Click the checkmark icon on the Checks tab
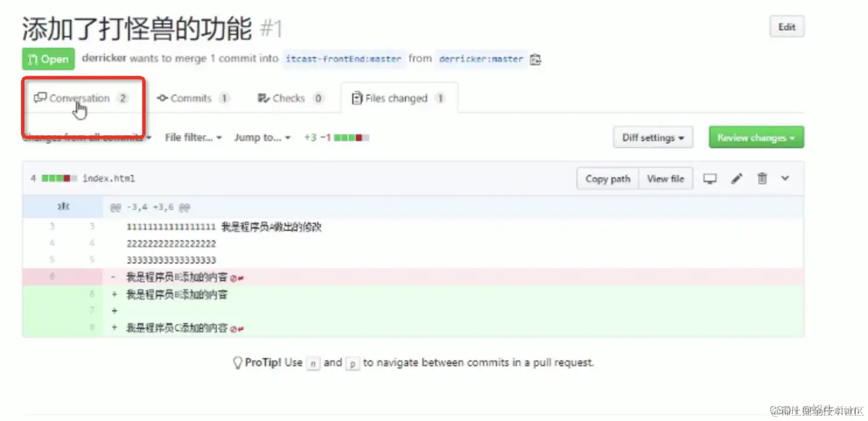This screenshot has height=421, width=868. pyautogui.click(x=264, y=97)
